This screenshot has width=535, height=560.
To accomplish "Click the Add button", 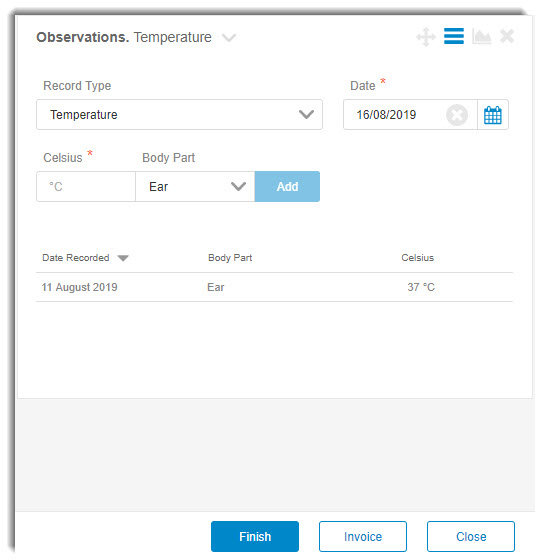I will click(287, 186).
